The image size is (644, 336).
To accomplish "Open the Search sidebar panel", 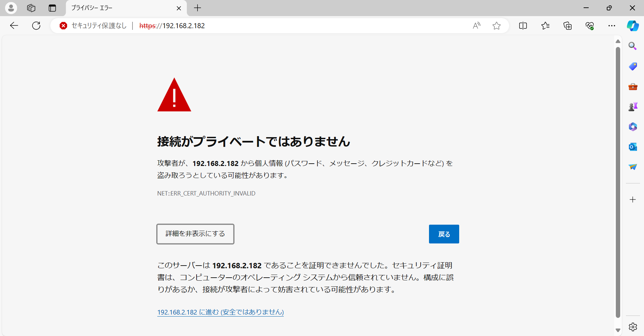I will (x=633, y=46).
